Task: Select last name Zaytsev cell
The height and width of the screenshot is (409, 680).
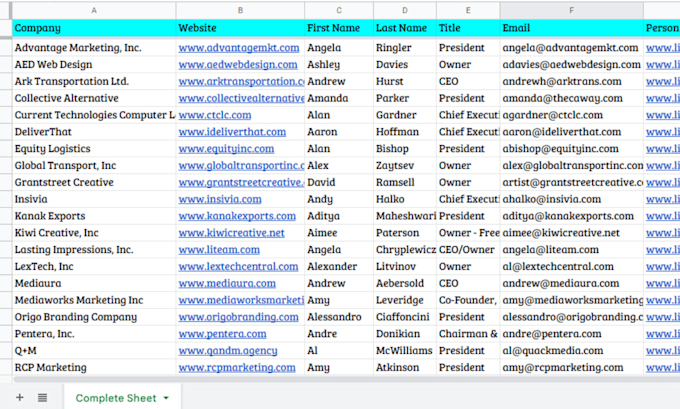Action: tap(405, 166)
